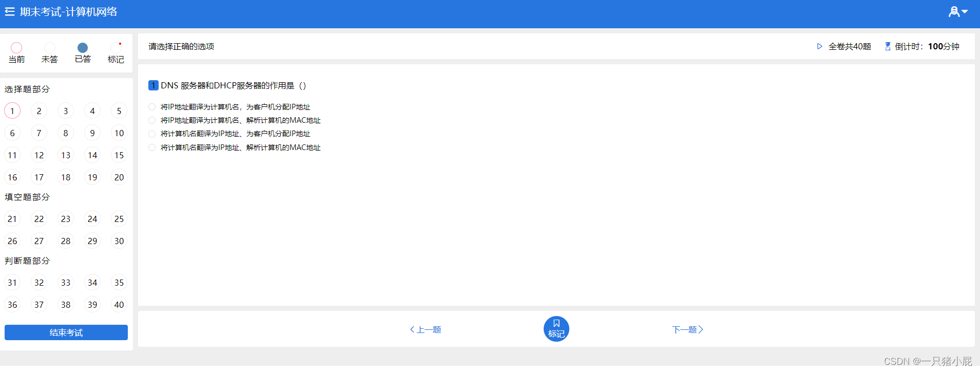The width and height of the screenshot is (980, 371).
Task: Jump to question 17
Action: (x=39, y=177)
